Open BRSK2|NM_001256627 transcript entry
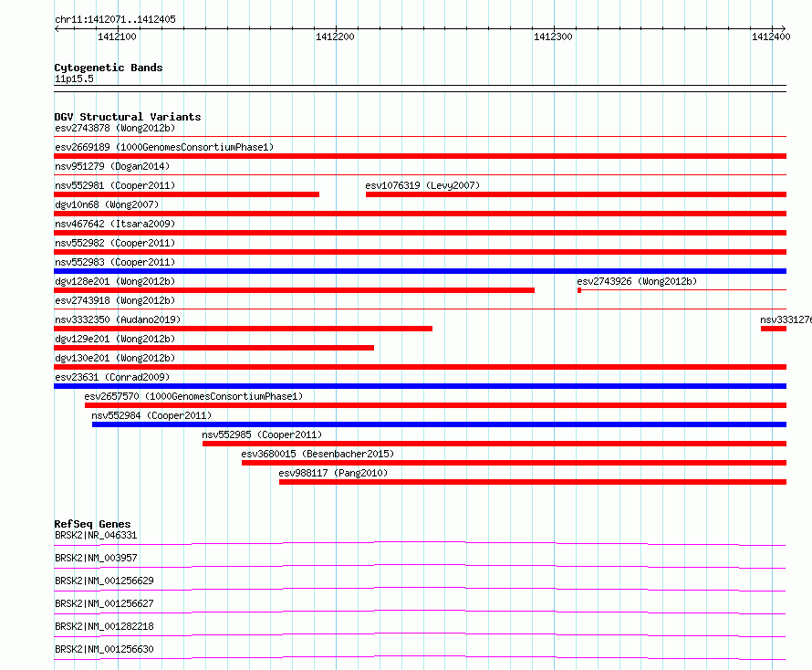Image resolution: width=812 pixels, height=670 pixels. [104, 603]
